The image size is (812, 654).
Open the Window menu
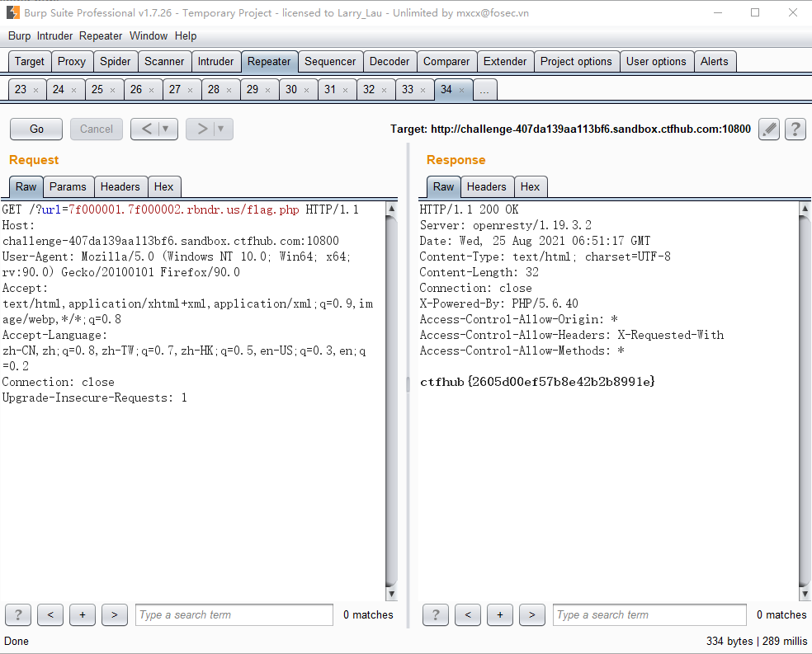point(148,35)
